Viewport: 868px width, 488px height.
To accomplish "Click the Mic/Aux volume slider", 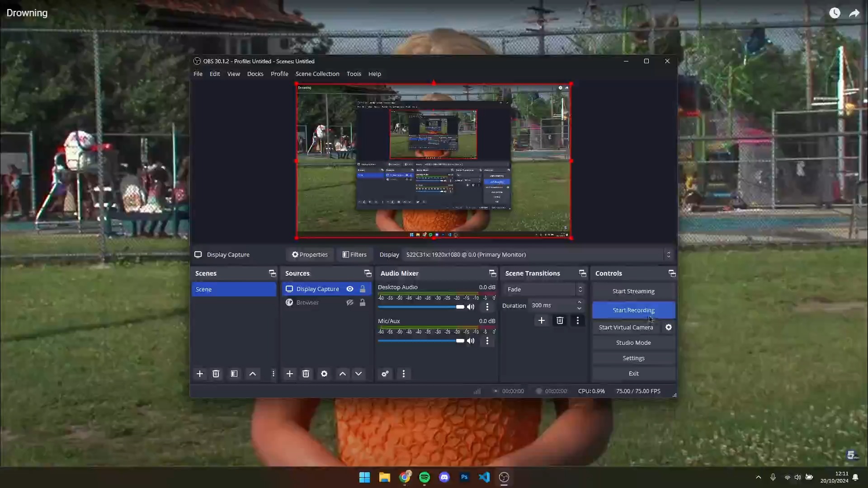I will (x=420, y=341).
